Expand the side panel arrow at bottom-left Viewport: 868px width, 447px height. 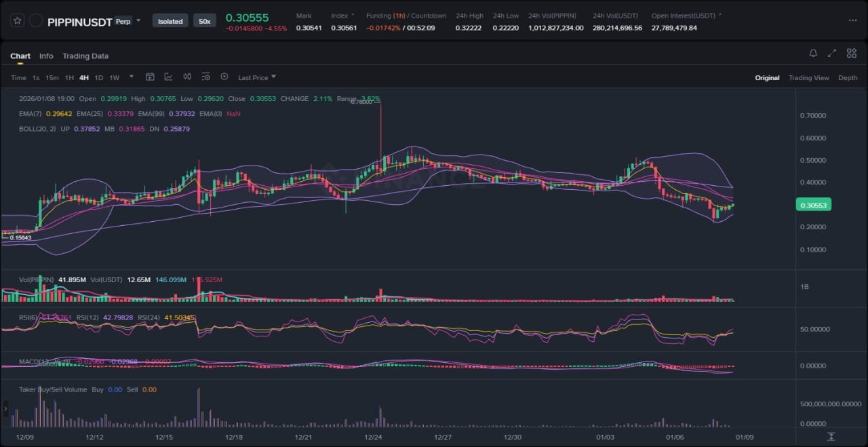[6, 409]
